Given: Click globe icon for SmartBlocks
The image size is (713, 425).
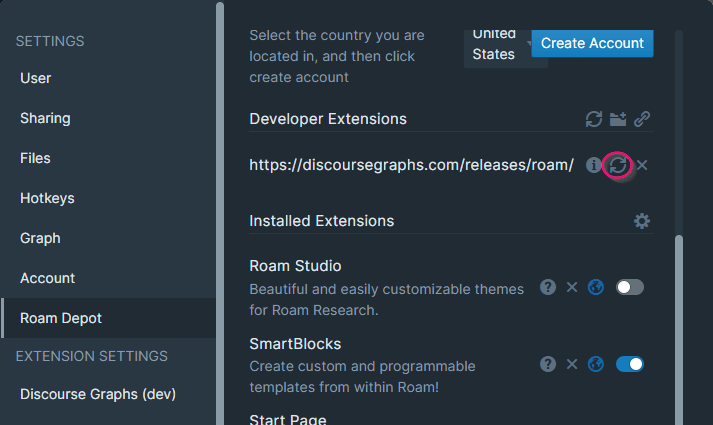Looking at the screenshot, I should coord(596,364).
